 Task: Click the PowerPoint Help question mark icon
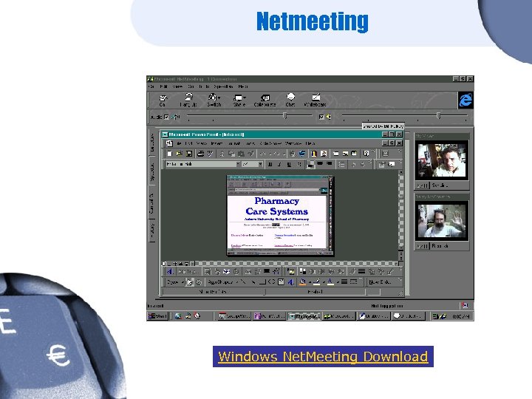click(x=366, y=154)
